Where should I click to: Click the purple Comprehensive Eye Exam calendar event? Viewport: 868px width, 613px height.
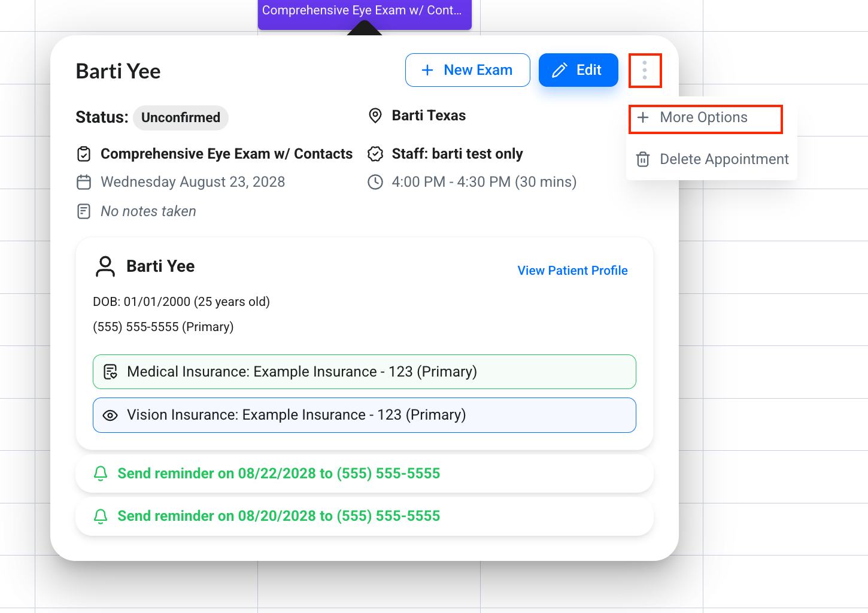coord(365,13)
